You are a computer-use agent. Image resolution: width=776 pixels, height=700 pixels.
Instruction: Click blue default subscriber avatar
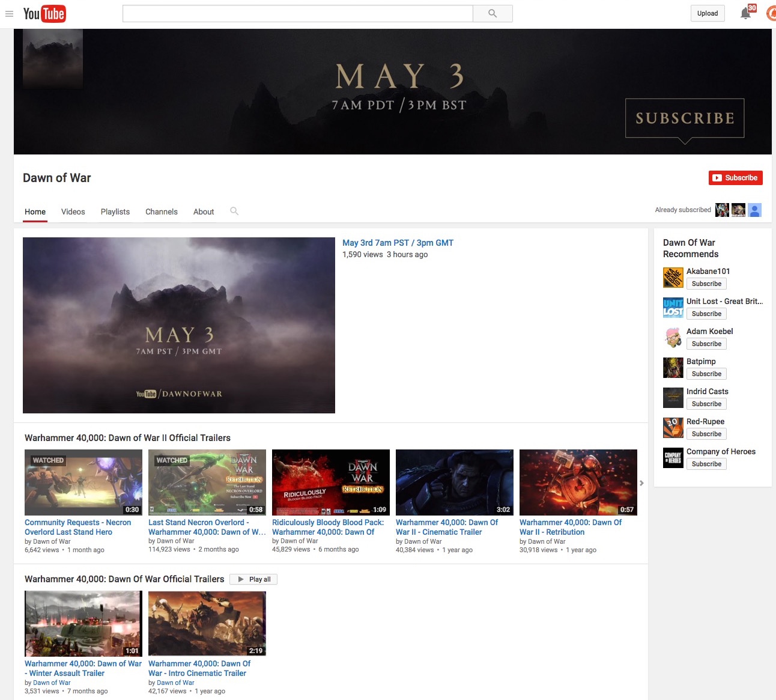(755, 210)
